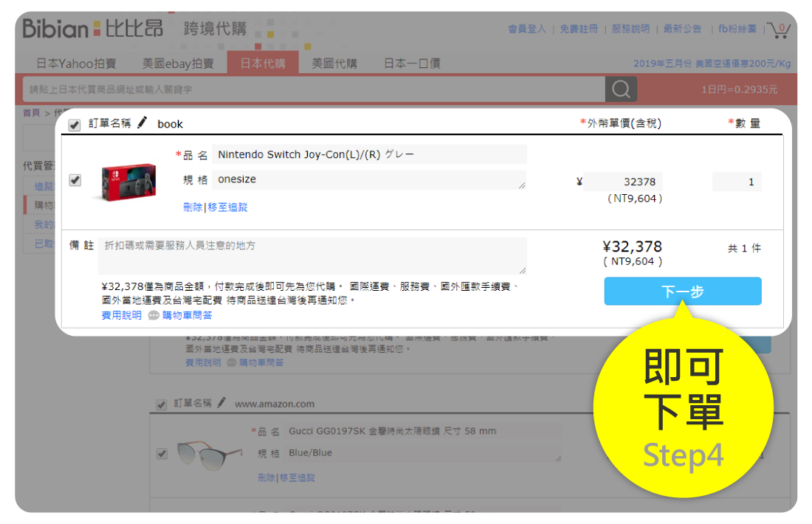Screen dimensions: 812x524
Task: Click 刪除 under the Gucci sunglasses item
Action: click(x=266, y=478)
